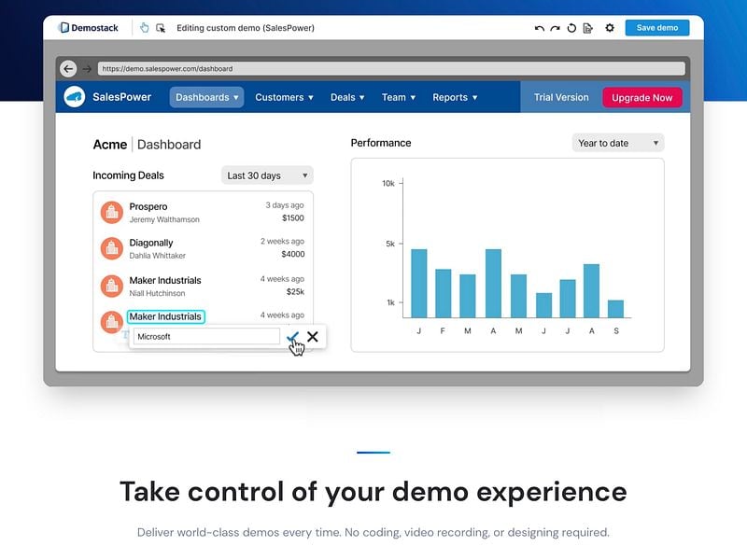
Task: Click the Prospero deal name
Action: click(148, 206)
